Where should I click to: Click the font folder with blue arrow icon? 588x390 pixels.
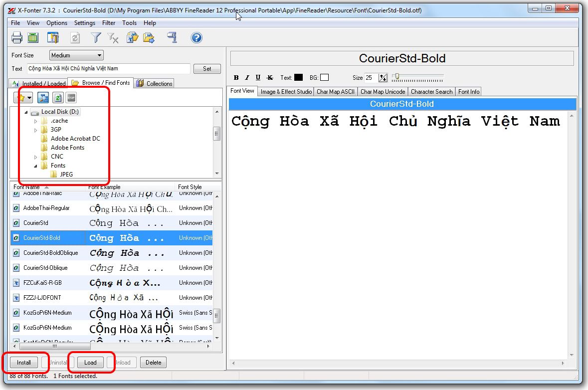coord(149,37)
